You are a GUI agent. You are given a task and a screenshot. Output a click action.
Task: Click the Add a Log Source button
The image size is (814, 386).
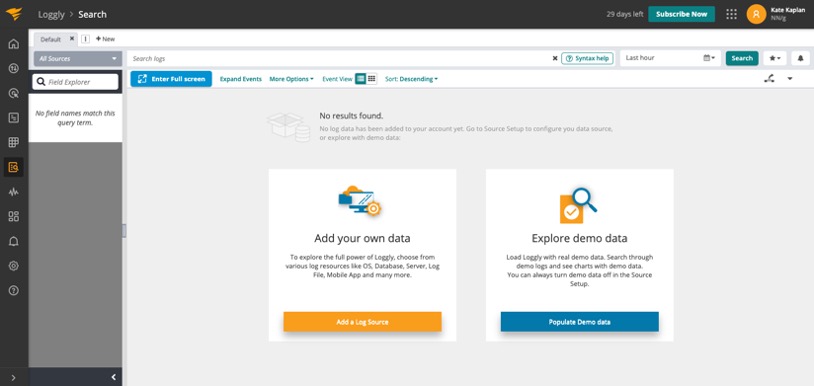coord(362,322)
